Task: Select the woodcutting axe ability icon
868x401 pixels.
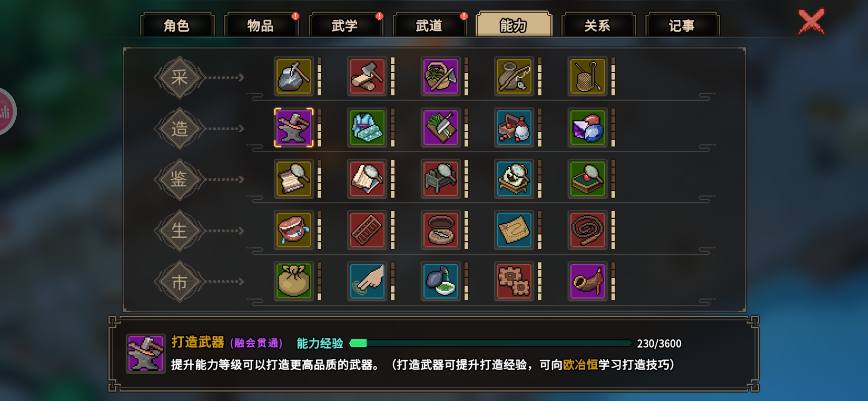Action: 367,76
